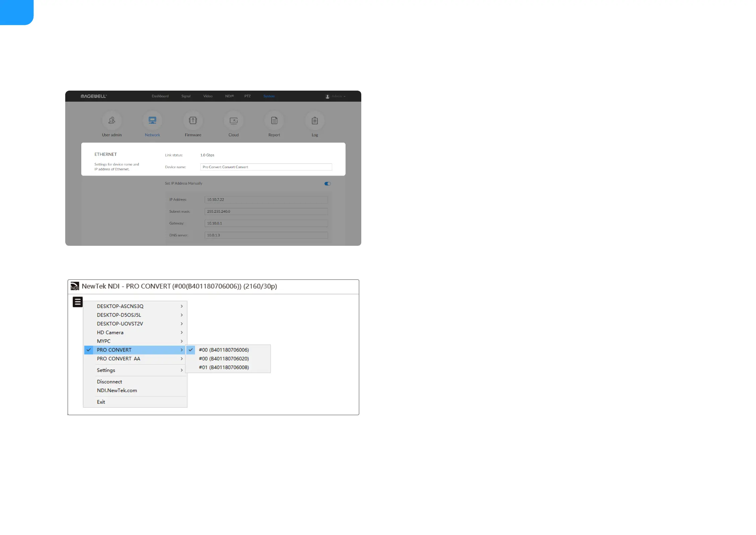This screenshot has width=756, height=535.
Task: Open the PTZ tab
Action: click(x=247, y=96)
